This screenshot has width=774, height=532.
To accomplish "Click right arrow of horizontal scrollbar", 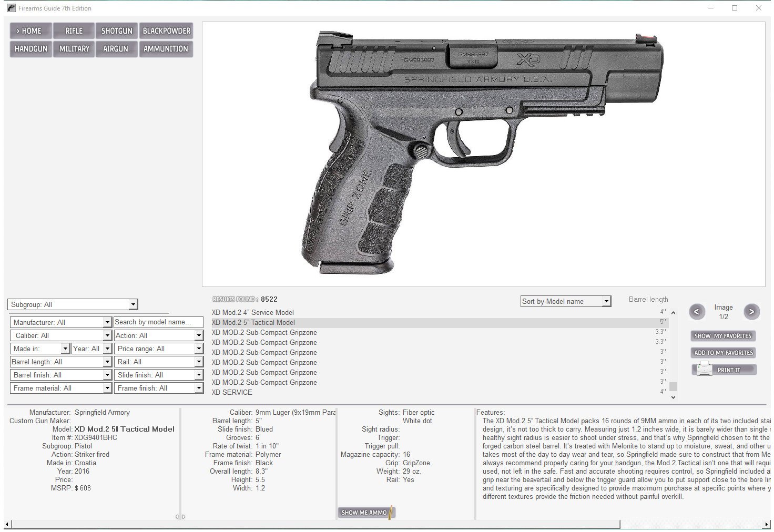I will point(767,524).
